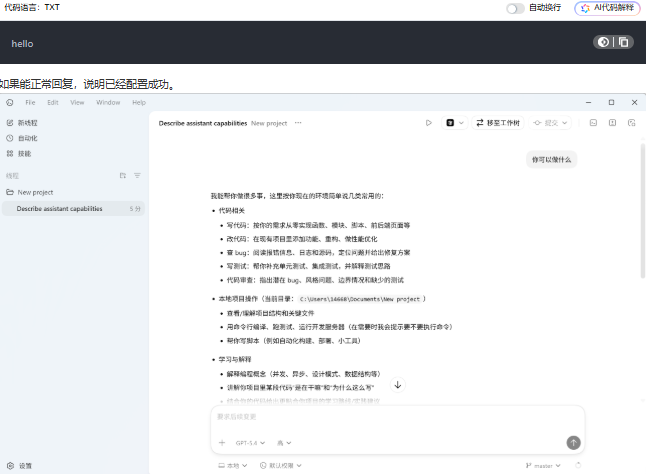646x474 pixels.
Task: Click the 写测试 bullet line
Action: 309,266
